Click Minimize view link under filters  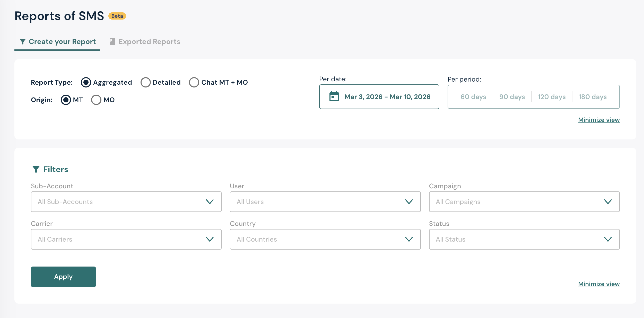tap(599, 284)
